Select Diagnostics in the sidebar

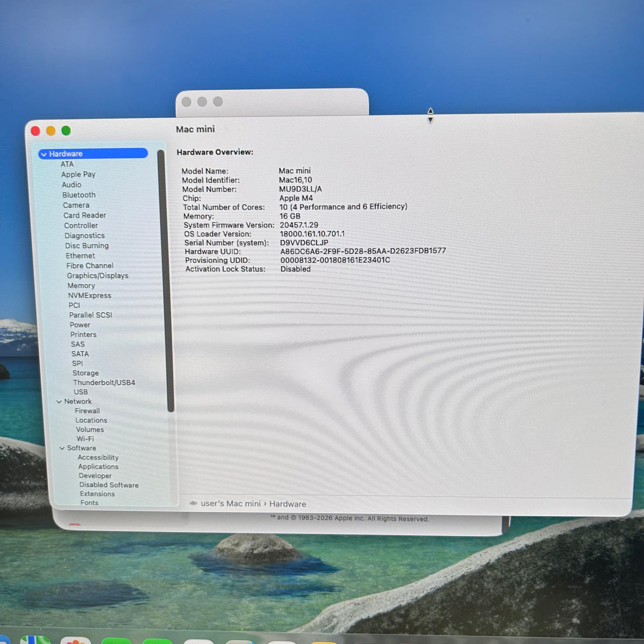click(85, 236)
